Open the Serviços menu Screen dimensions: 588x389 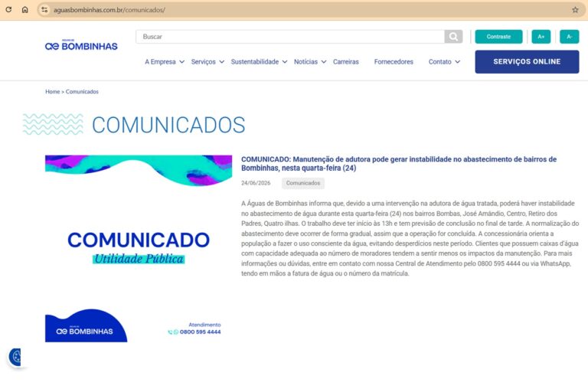203,62
